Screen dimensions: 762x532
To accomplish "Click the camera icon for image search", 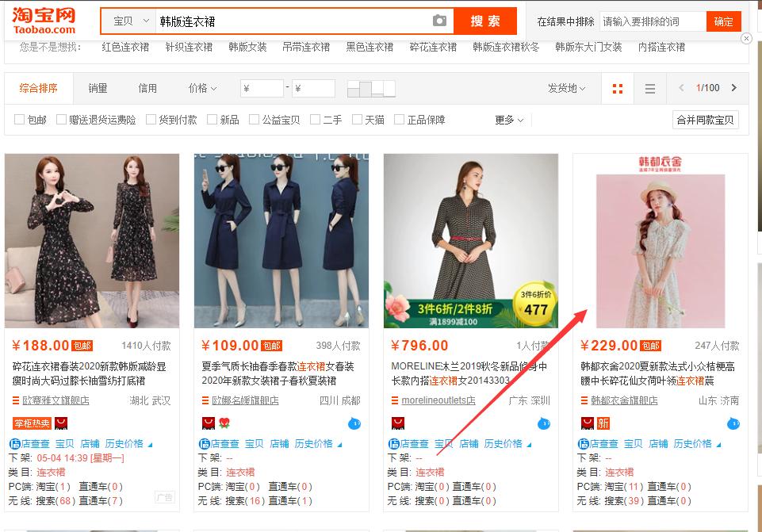I will [440, 21].
